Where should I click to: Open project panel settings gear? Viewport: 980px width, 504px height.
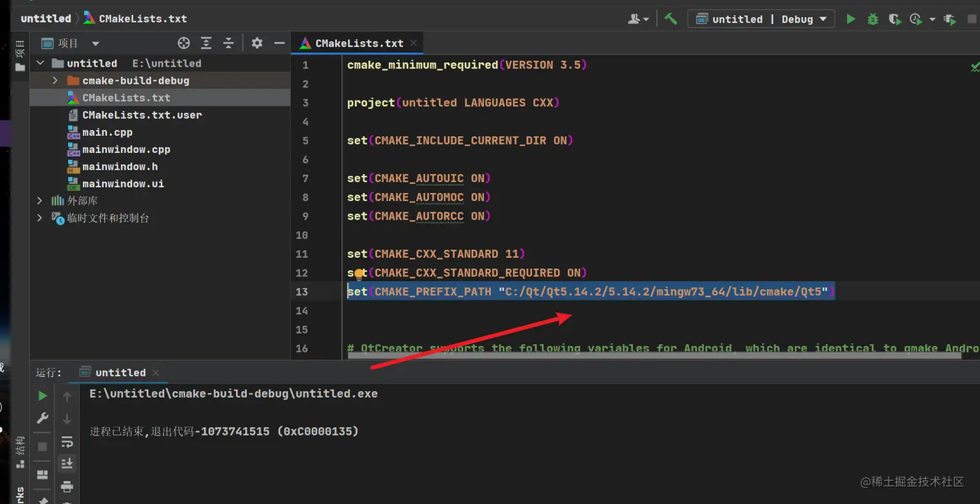click(257, 43)
